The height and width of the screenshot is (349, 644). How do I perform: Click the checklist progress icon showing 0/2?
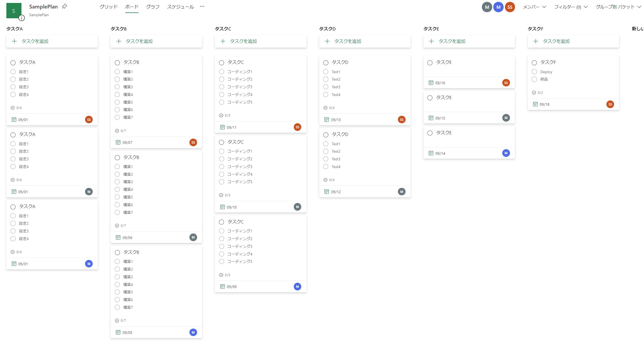[x=534, y=92]
